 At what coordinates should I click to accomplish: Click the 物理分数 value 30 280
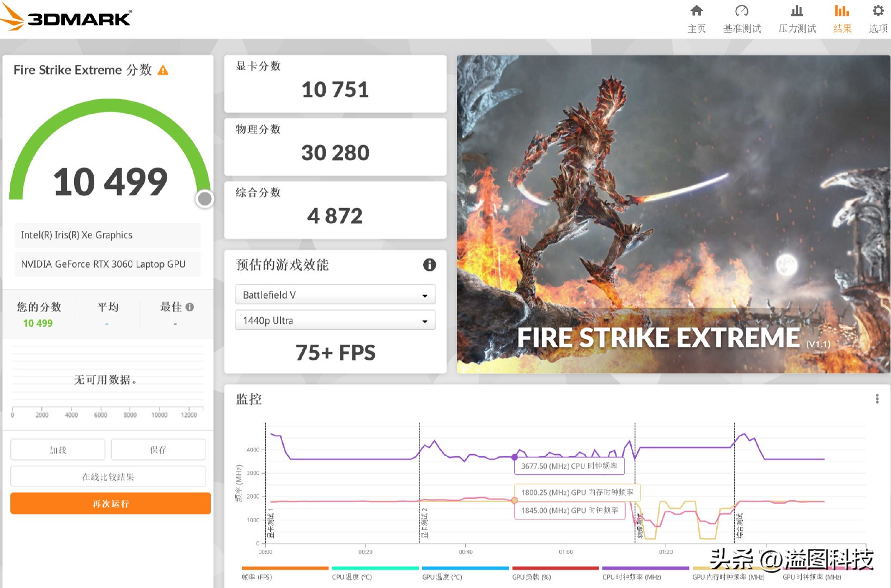(335, 153)
